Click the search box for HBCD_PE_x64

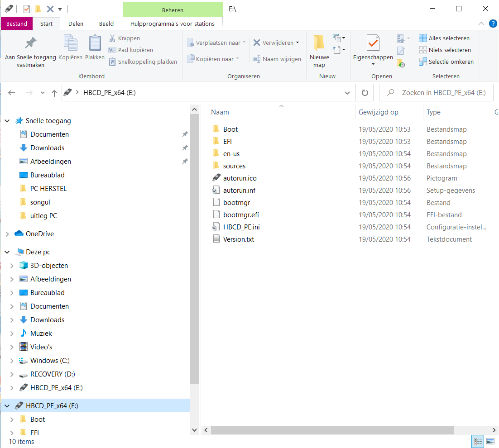point(437,93)
